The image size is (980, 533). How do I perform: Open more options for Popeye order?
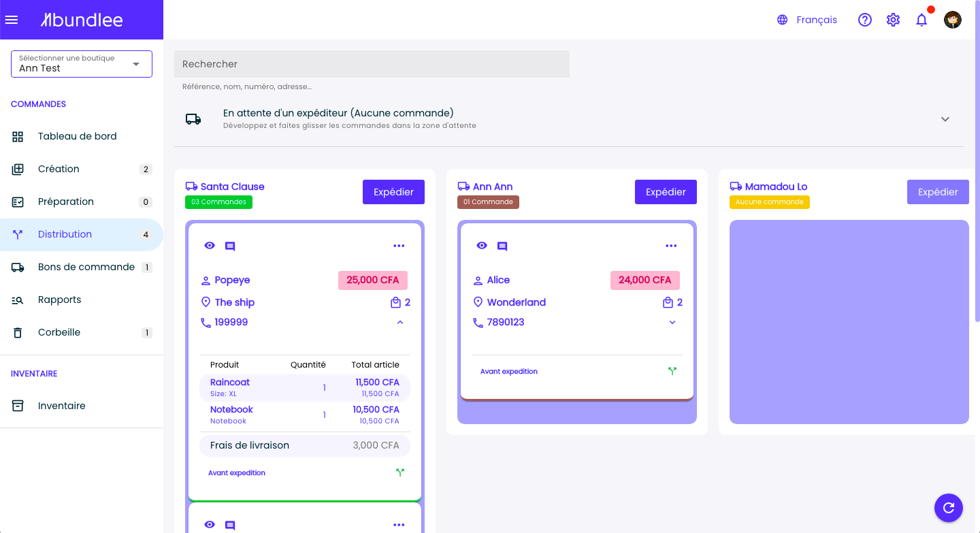pyautogui.click(x=399, y=246)
